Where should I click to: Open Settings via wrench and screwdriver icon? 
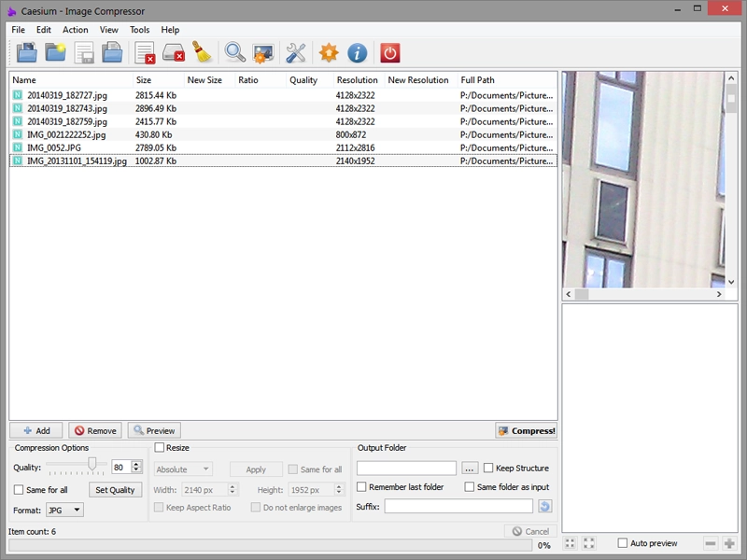296,53
